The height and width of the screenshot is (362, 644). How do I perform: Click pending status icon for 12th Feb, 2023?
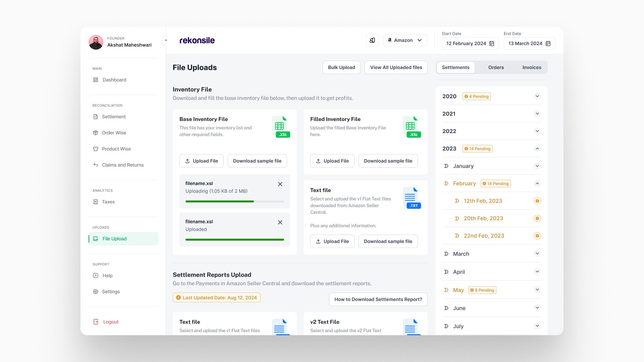pos(537,201)
